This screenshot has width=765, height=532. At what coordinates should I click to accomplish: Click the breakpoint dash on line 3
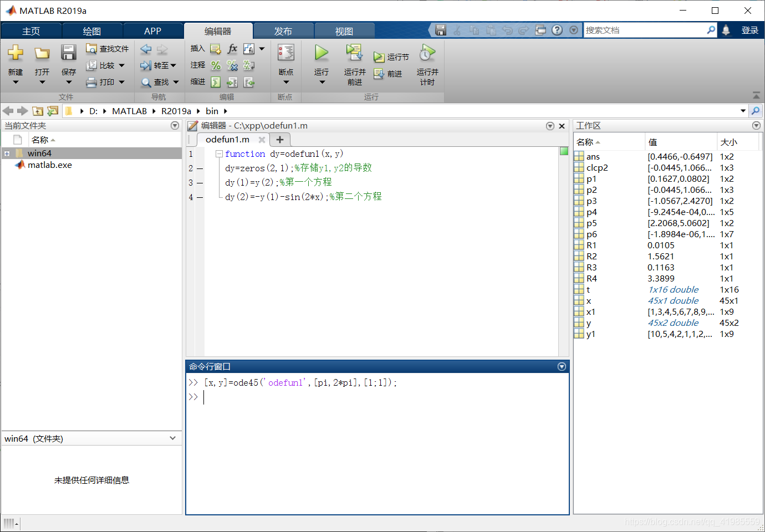coord(200,182)
